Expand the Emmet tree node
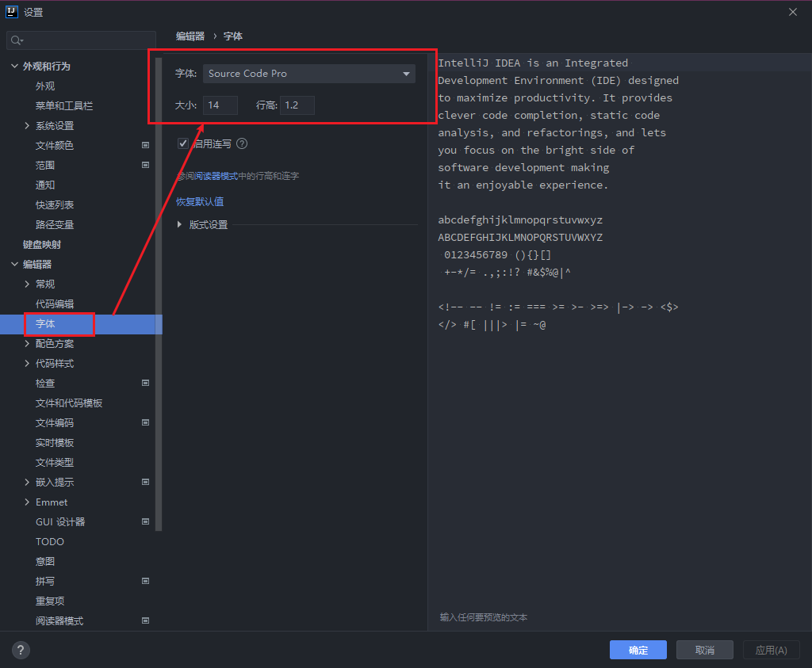The height and width of the screenshot is (668, 812). (x=27, y=502)
